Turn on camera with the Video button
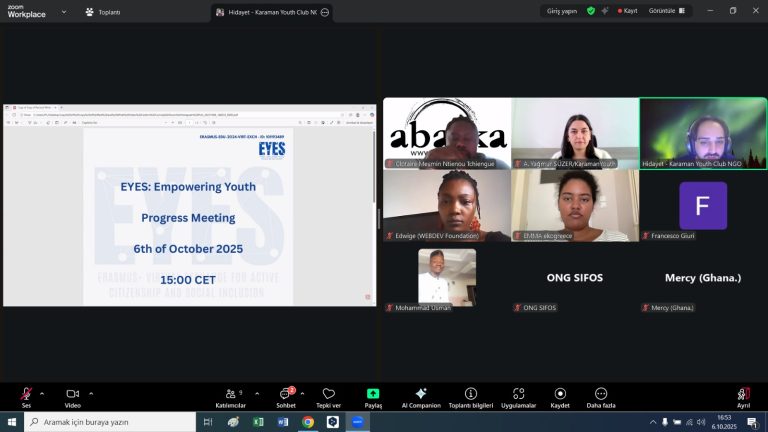The height and width of the screenshot is (432, 768). pyautogui.click(x=72, y=395)
